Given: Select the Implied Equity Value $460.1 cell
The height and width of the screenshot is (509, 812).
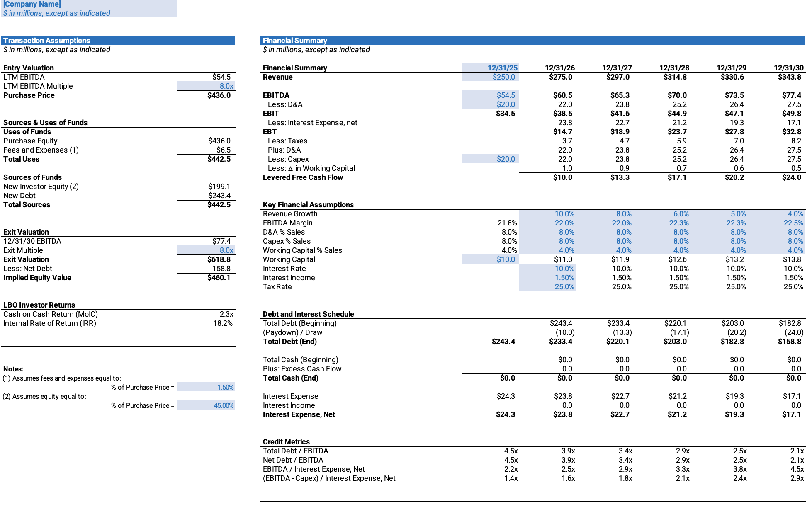Looking at the screenshot, I should coord(219,278).
